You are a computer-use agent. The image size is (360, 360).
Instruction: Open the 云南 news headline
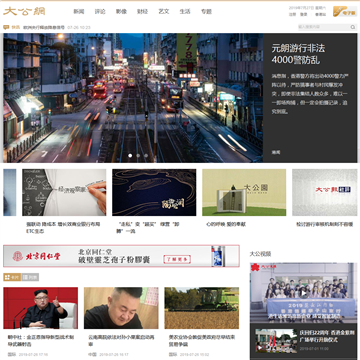(x=121, y=340)
